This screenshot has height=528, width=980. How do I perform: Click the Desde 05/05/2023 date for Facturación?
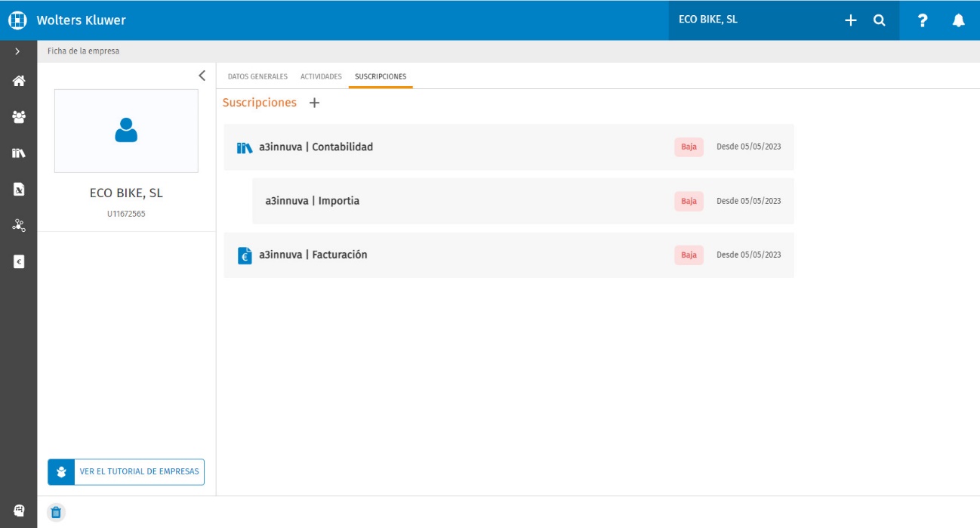pos(749,255)
